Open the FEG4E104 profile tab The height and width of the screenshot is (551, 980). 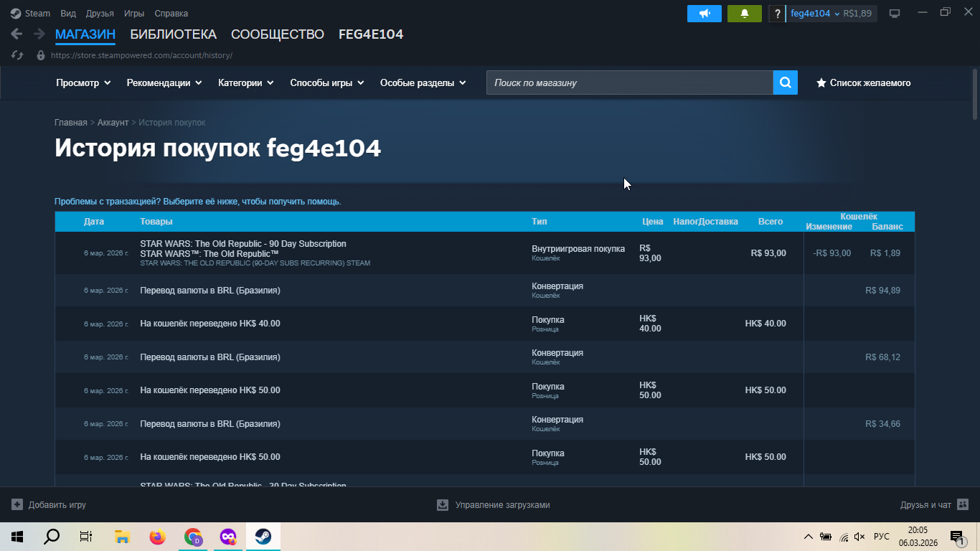[x=371, y=34]
